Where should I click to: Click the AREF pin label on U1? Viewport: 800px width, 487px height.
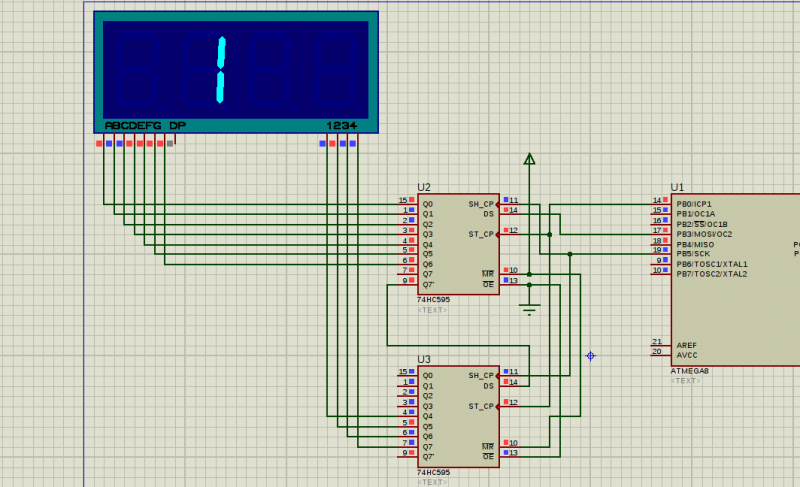click(x=687, y=345)
